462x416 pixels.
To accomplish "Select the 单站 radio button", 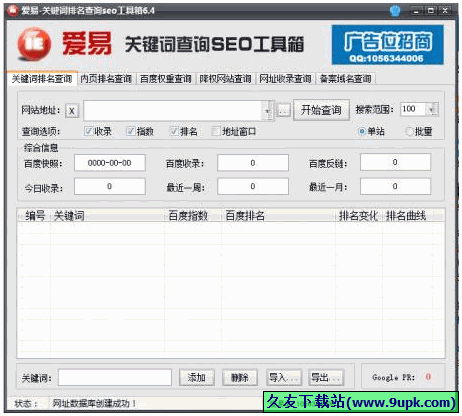I will [x=362, y=132].
